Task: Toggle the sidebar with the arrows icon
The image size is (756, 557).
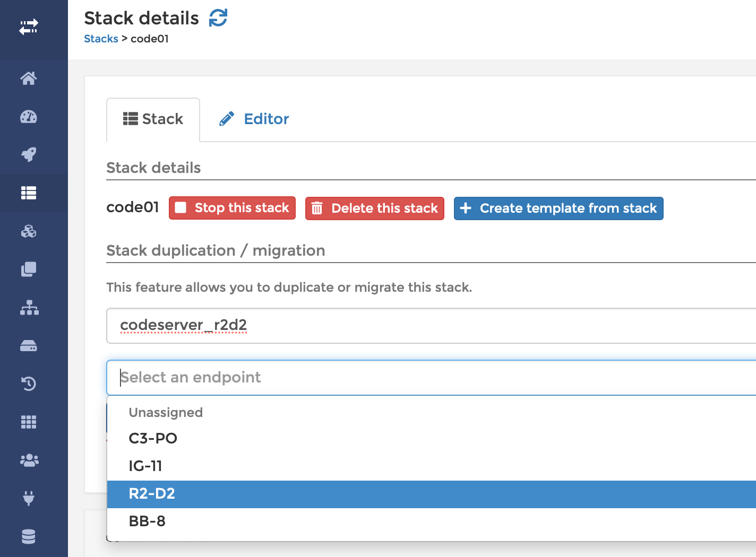Action: [x=29, y=27]
